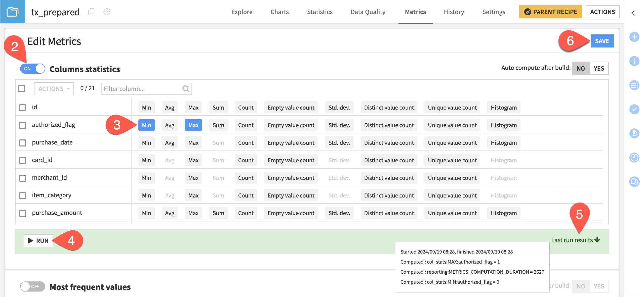Collapse the right sidebar with arrow
The width and height of the screenshot is (644, 297).
click(x=634, y=13)
